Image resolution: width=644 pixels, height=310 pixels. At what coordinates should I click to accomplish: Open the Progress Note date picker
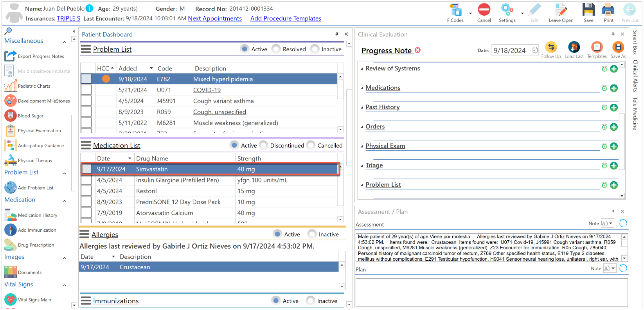pos(535,50)
